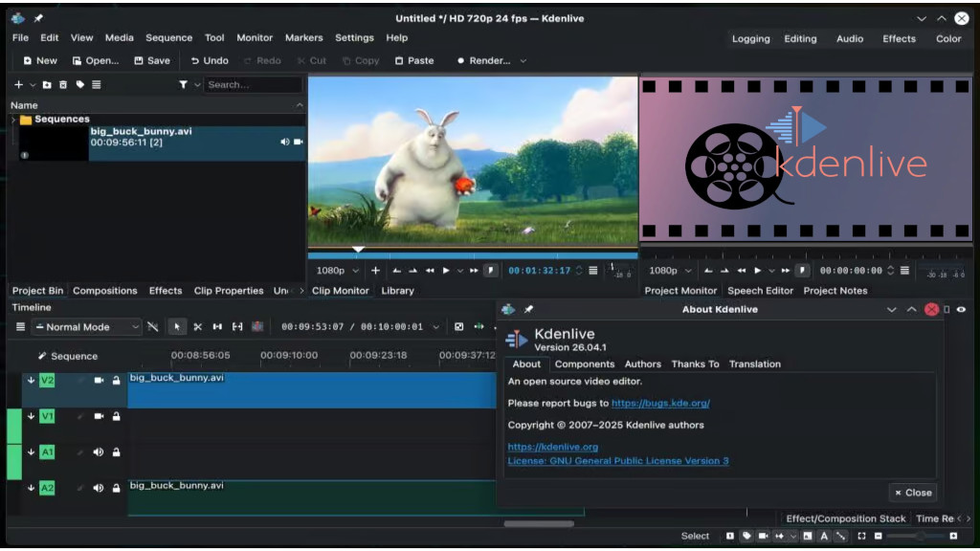
Task: Open the https://bugs.kde.org/ link
Action: pyautogui.click(x=660, y=403)
